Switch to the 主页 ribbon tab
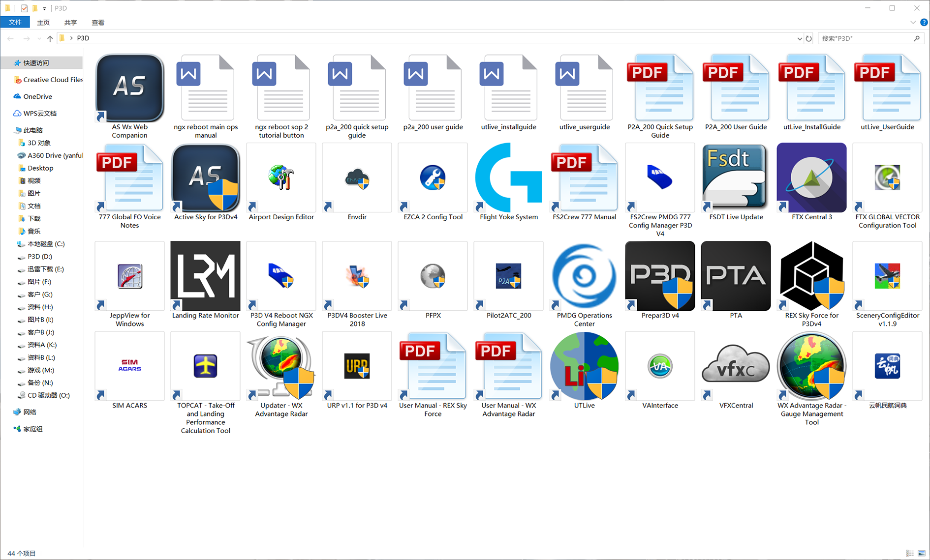Viewport: 930px width, 560px height. pyautogui.click(x=43, y=22)
